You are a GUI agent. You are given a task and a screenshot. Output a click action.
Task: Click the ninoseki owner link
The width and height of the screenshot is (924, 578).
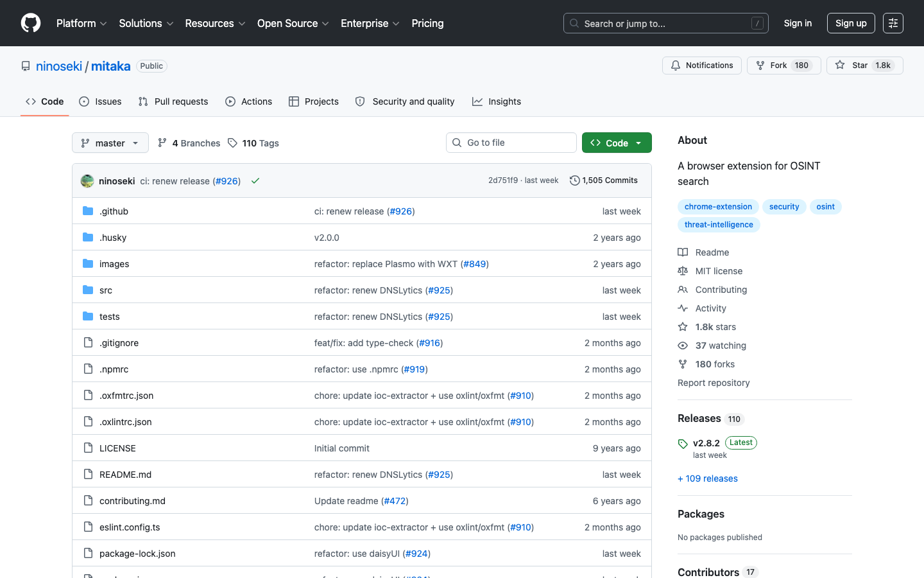click(59, 66)
